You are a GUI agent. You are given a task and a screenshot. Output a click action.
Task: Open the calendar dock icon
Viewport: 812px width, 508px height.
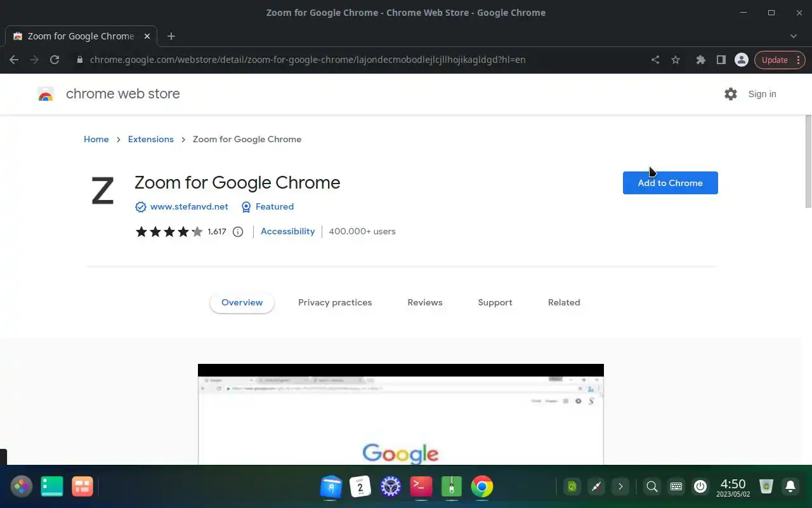point(360,487)
